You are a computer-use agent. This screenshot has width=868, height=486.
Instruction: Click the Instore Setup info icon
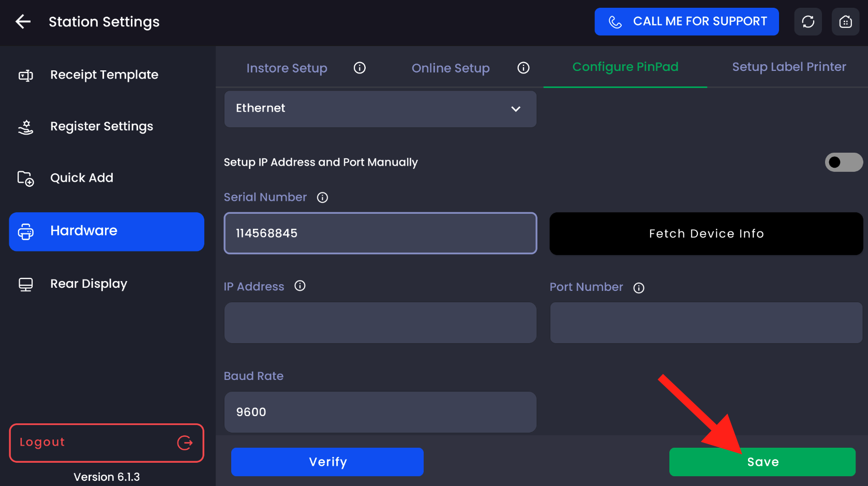click(x=360, y=68)
